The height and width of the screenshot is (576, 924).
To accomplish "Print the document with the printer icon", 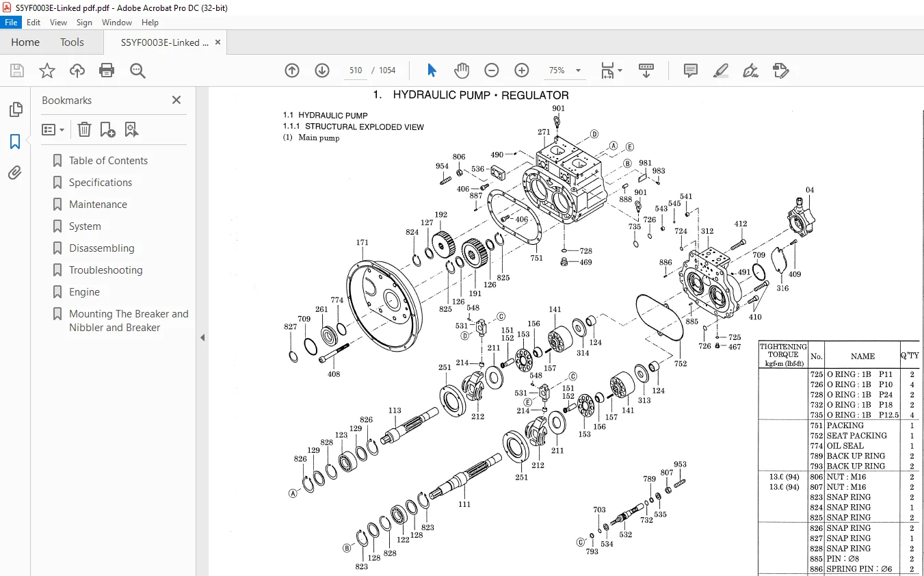I will tap(107, 70).
